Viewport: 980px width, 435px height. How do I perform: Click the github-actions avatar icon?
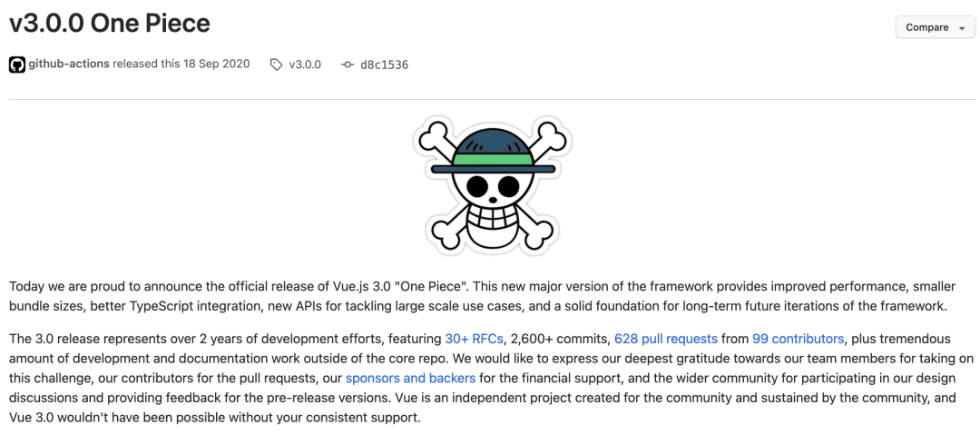pos(17,64)
